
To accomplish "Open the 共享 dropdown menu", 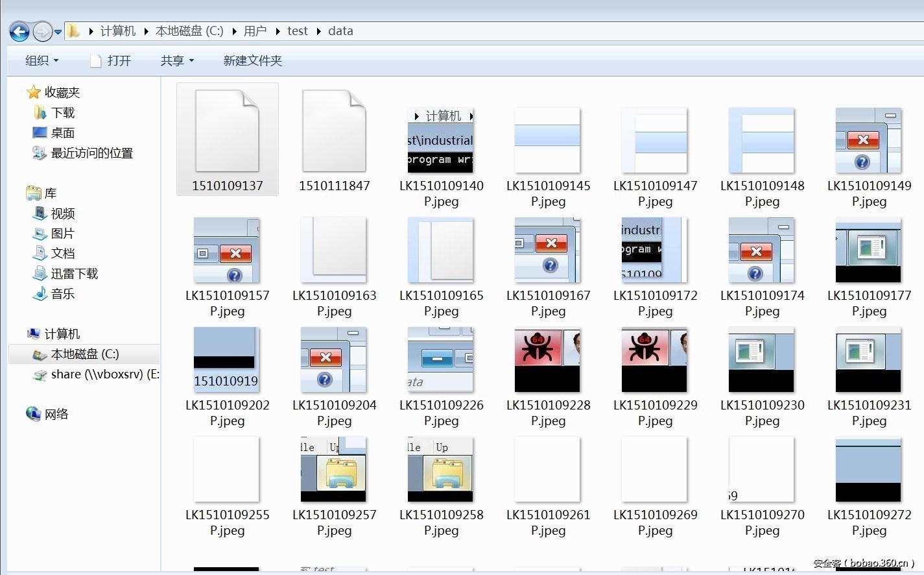I will [x=177, y=60].
